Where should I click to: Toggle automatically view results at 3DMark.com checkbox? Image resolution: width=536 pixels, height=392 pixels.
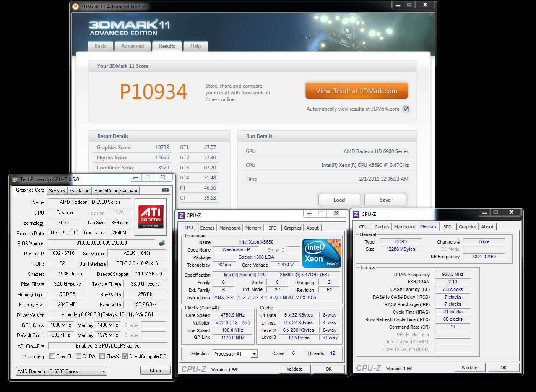pos(406,109)
